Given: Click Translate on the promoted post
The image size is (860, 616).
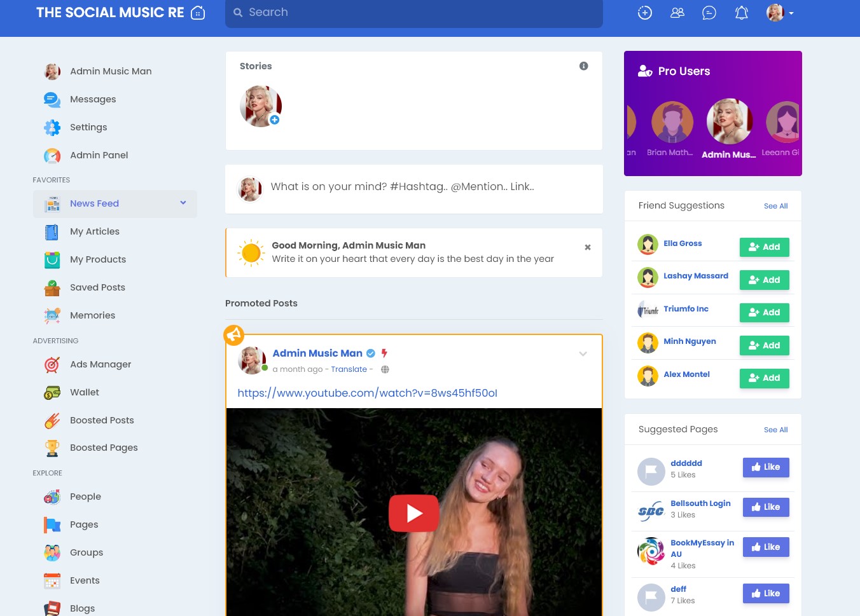Looking at the screenshot, I should [349, 369].
